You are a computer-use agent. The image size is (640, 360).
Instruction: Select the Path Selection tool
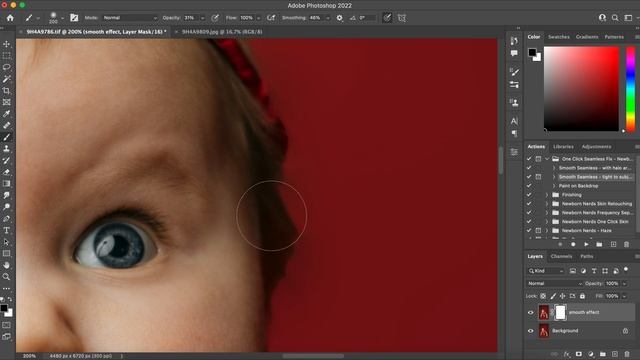7,242
